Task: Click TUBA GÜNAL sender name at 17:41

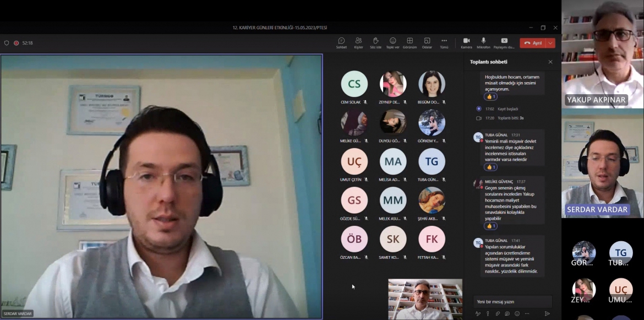Action: 496,240
